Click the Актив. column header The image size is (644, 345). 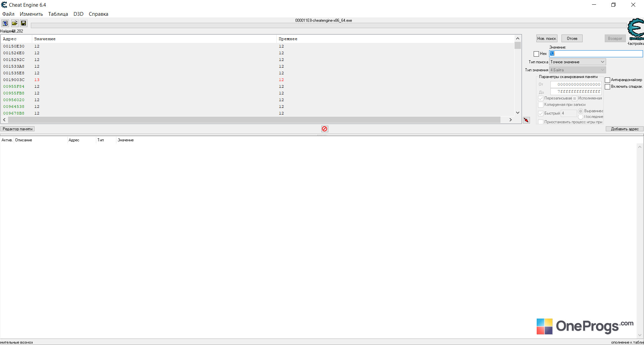pos(7,140)
